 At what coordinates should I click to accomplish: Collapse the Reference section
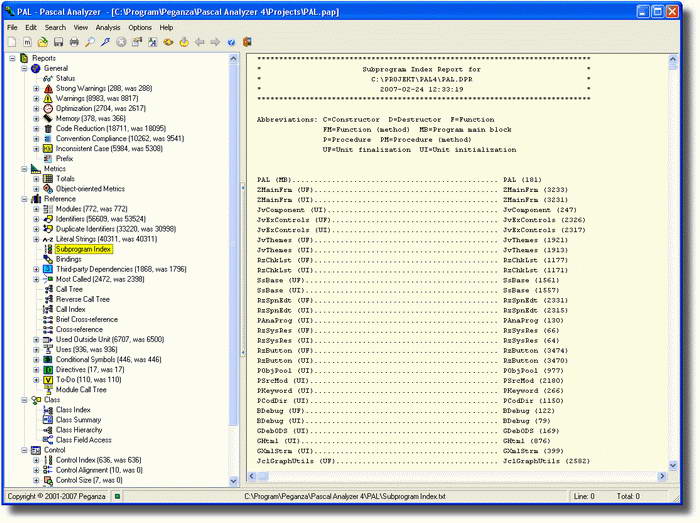24,199
